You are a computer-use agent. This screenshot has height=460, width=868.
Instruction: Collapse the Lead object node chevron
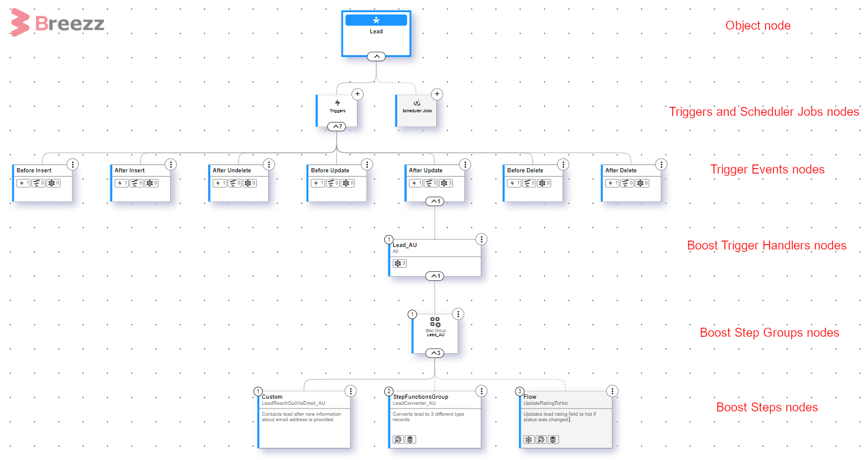point(376,56)
